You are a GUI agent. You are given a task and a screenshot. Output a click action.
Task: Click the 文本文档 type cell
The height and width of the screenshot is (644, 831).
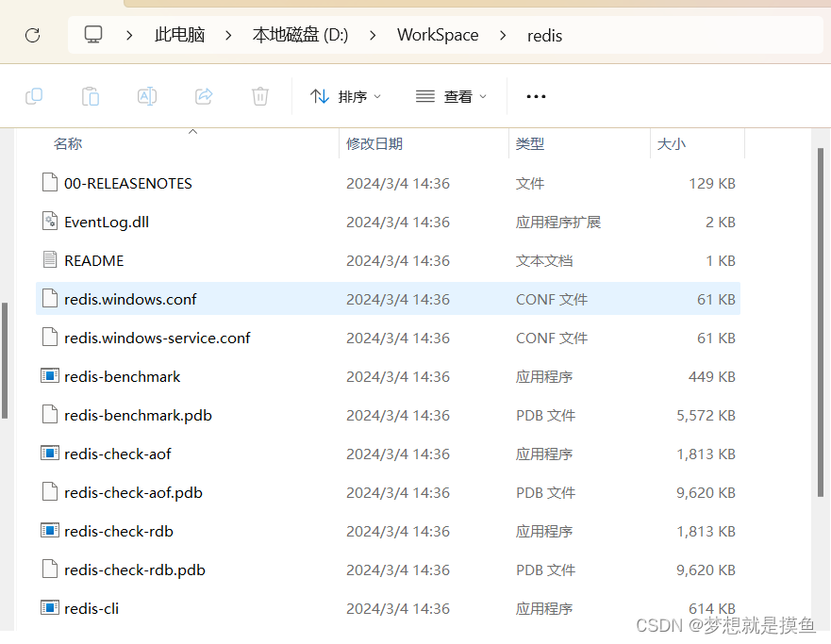click(x=543, y=260)
